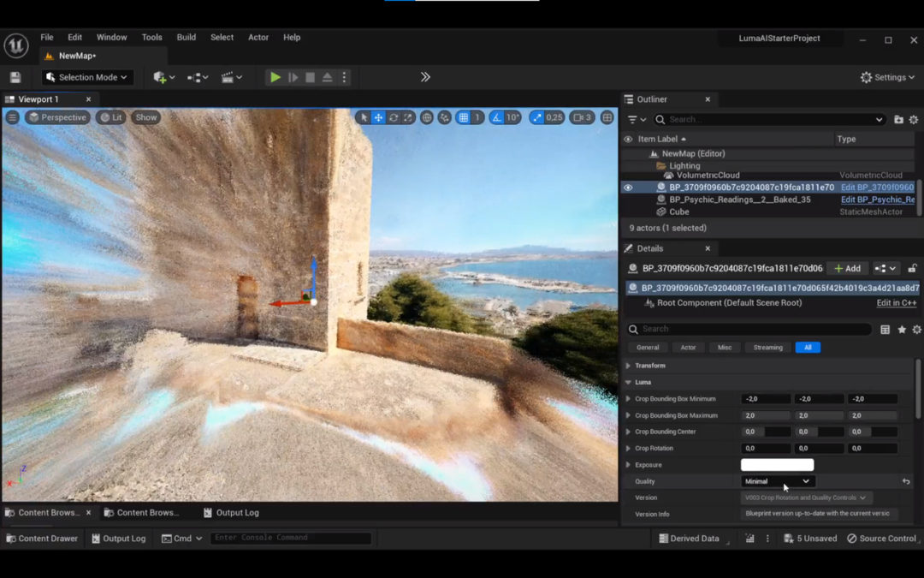Open the add content cube-plus icon

[160, 77]
